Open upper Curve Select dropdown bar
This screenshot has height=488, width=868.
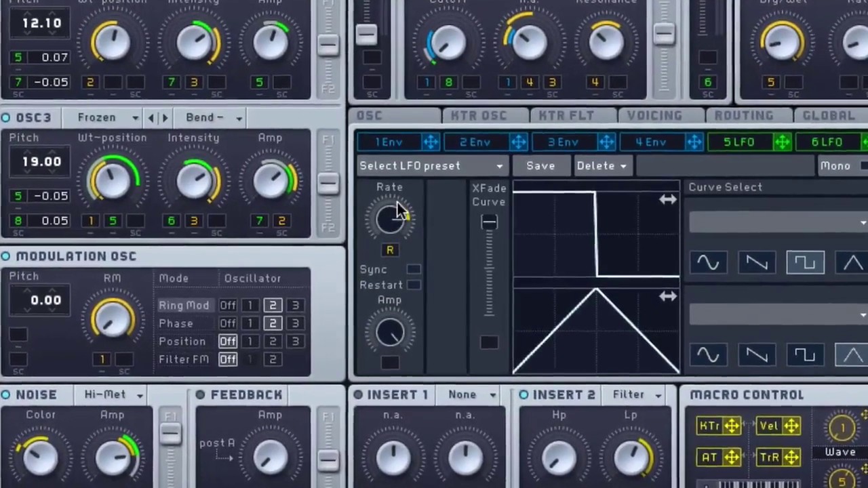click(778, 222)
